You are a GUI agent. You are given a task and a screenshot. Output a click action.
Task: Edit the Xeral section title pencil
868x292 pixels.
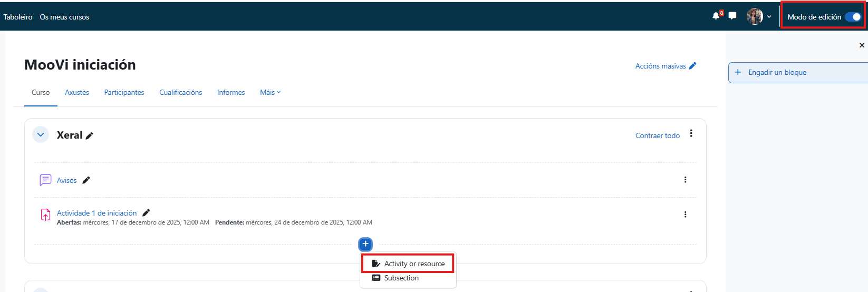click(90, 136)
